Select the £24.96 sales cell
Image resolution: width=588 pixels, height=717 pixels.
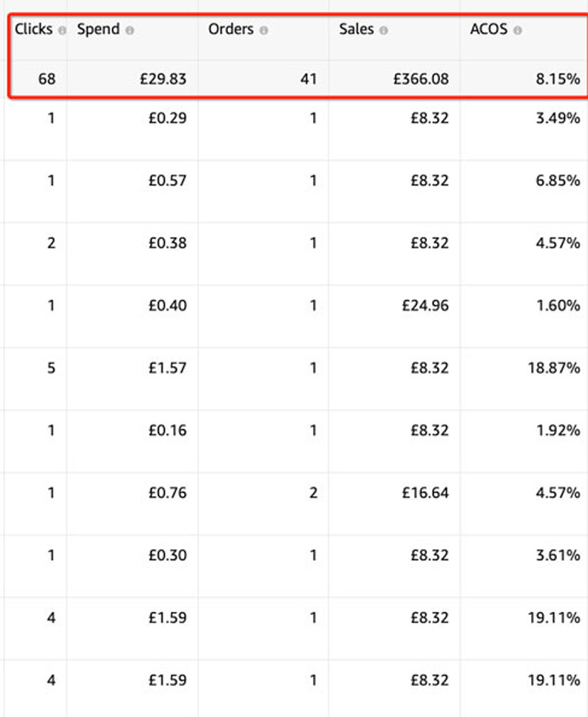pyautogui.click(x=425, y=305)
